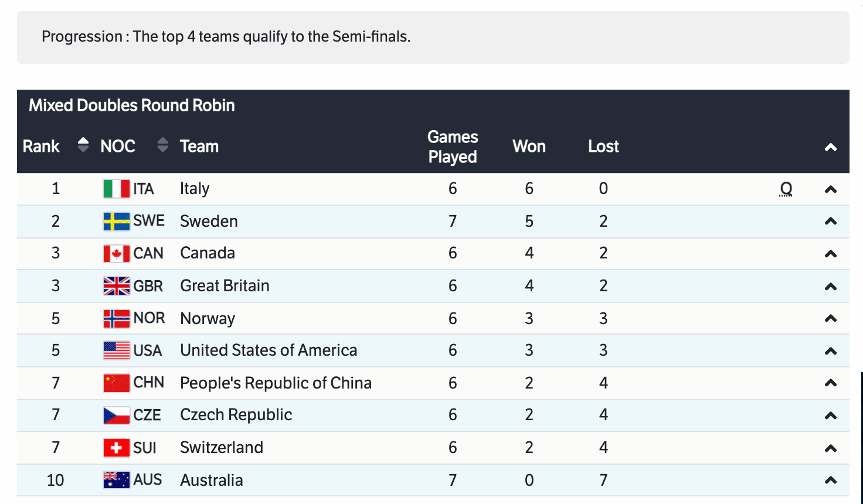Click the China flag icon
This screenshot has width=863, height=504.
point(116,383)
